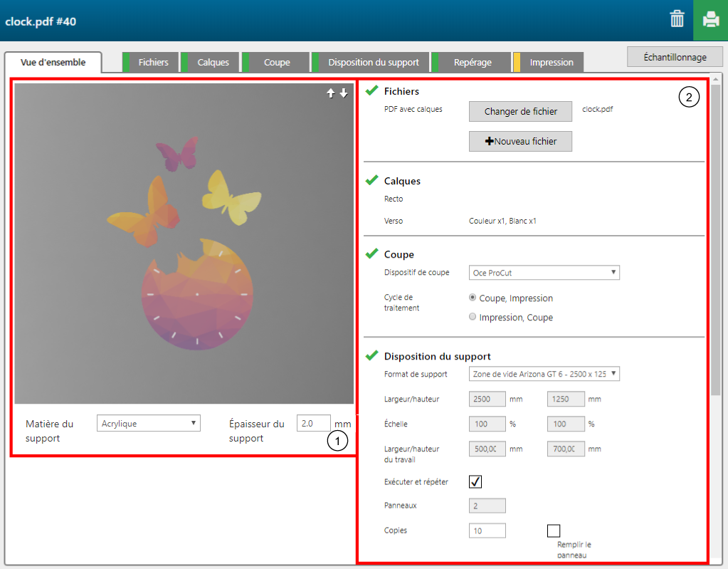Click the trash delete job icon
Viewport: 728px width, 569px height.
(x=677, y=20)
